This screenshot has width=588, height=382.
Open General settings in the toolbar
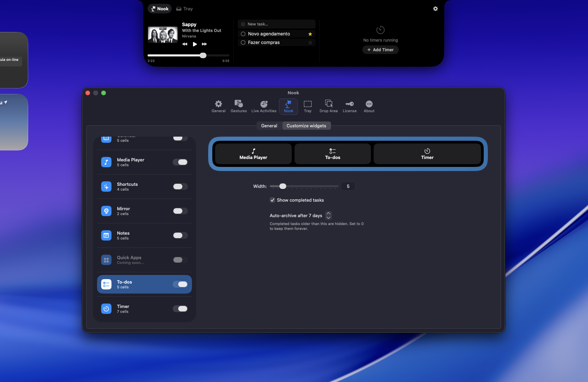tap(218, 106)
